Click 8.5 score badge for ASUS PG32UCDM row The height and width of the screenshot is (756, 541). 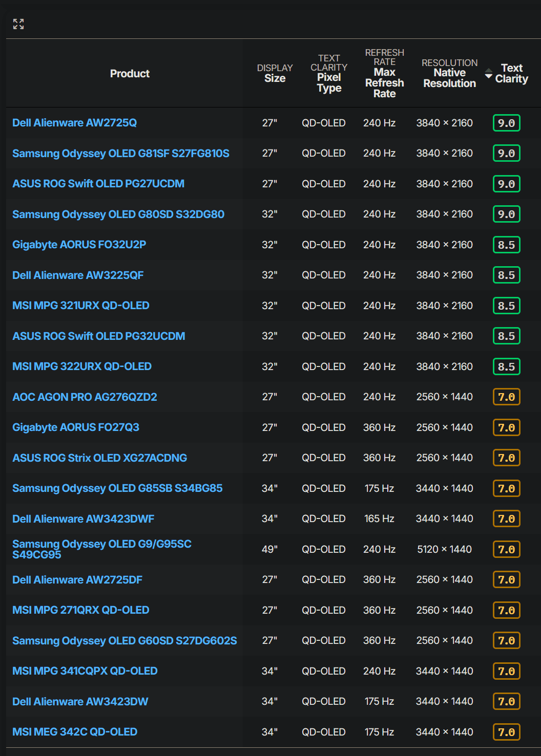coord(507,336)
